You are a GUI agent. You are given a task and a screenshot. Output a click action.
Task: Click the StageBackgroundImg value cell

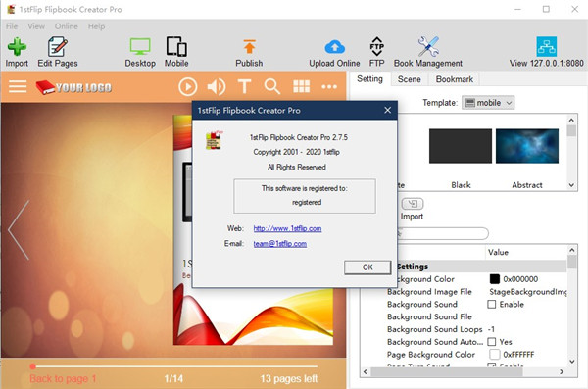(x=527, y=292)
